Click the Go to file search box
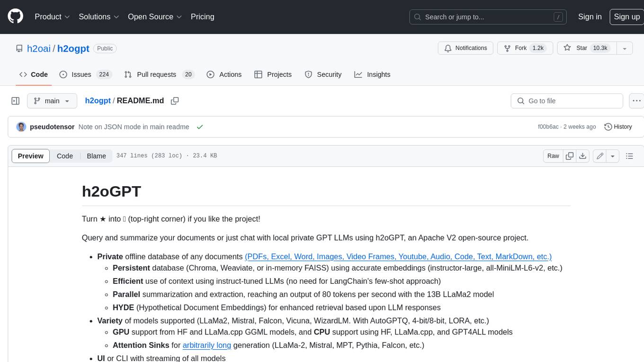This screenshot has width=644, height=362. pyautogui.click(x=567, y=101)
